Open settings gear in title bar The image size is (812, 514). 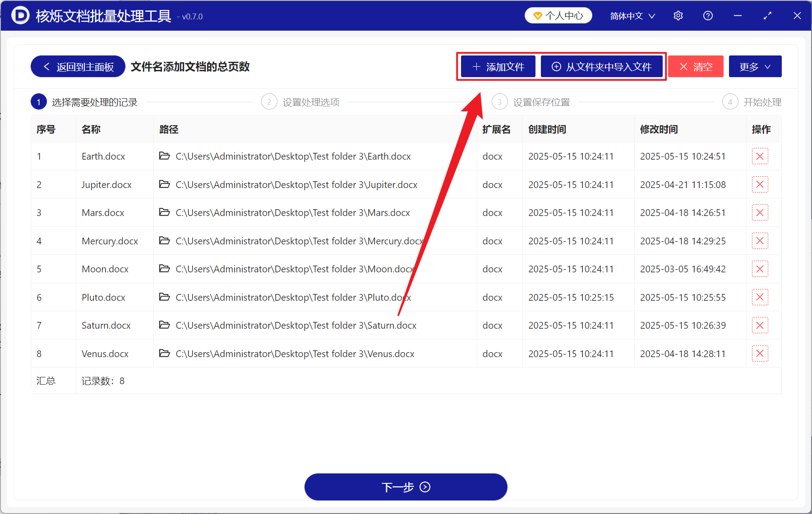coord(678,16)
